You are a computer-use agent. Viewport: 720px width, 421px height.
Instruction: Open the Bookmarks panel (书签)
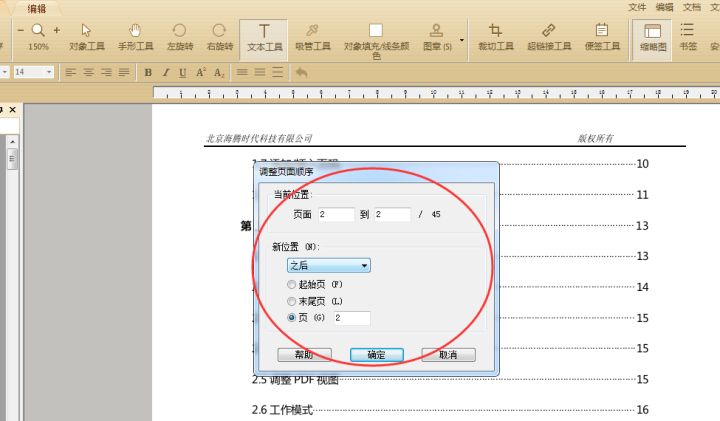pos(688,37)
